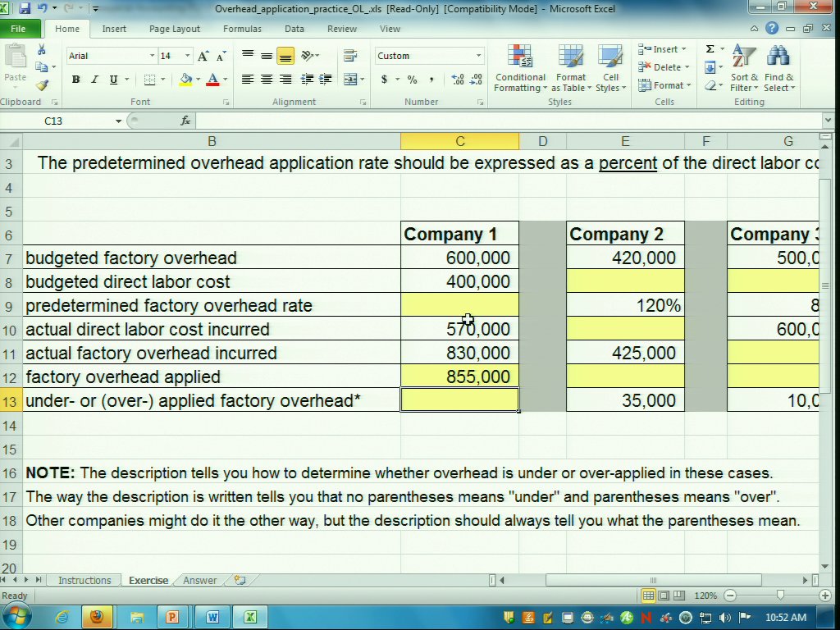Viewport: 840px width, 630px height.
Task: Click the AutoSum sigma icon
Action: coord(710,49)
